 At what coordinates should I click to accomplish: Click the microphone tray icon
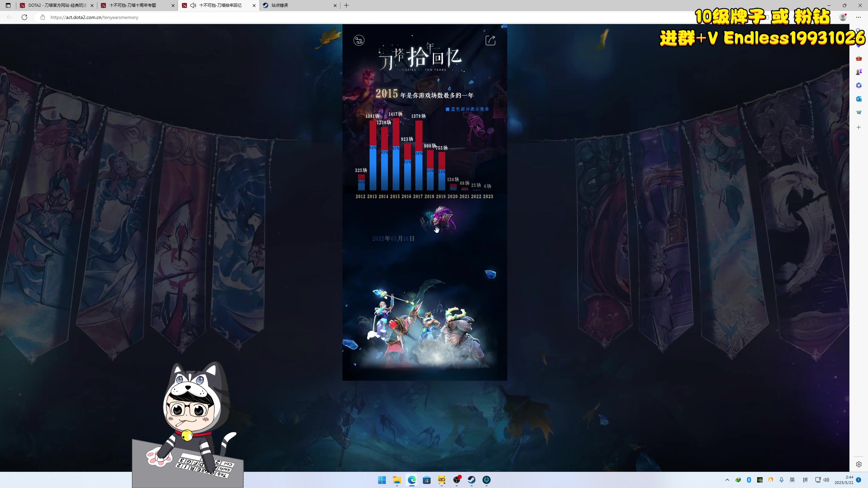tap(781, 480)
